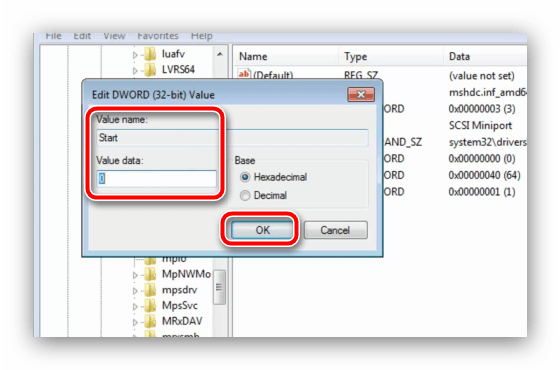Image resolution: width=560 pixels, height=370 pixels.
Task: Click Cancel in the Edit DWORD dialog
Action: tap(335, 230)
